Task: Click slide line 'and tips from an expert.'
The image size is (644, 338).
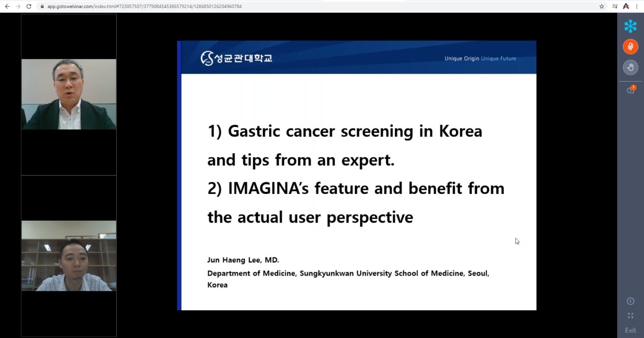Action: [x=301, y=160]
